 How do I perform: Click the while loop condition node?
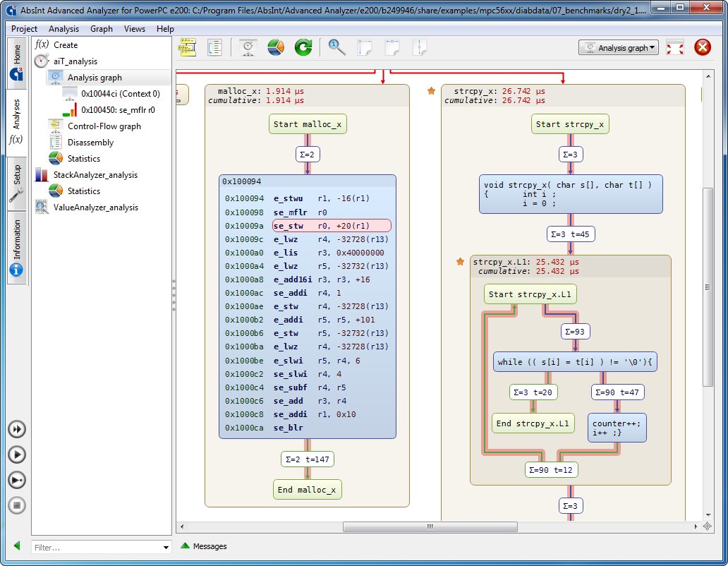[575, 362]
